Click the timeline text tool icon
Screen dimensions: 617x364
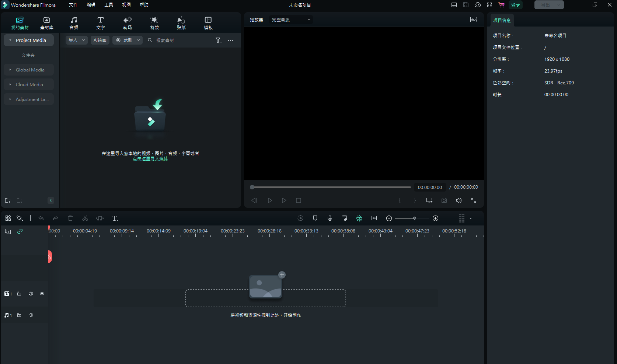115,218
